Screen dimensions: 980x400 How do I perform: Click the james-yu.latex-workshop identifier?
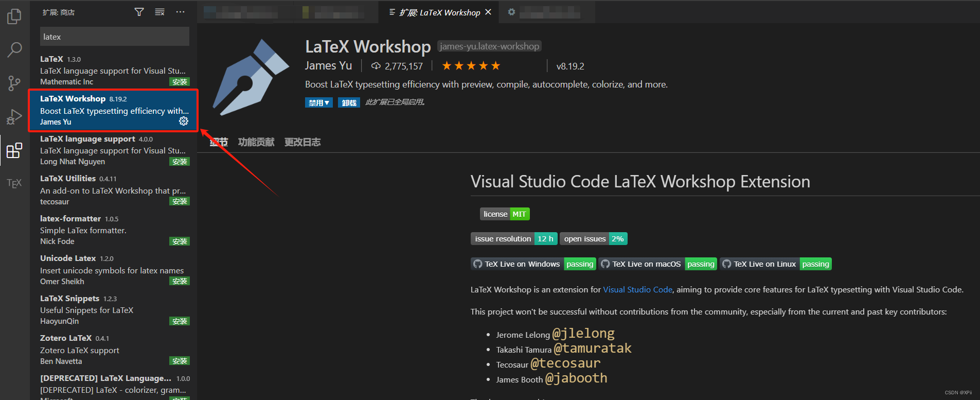pyautogui.click(x=489, y=46)
